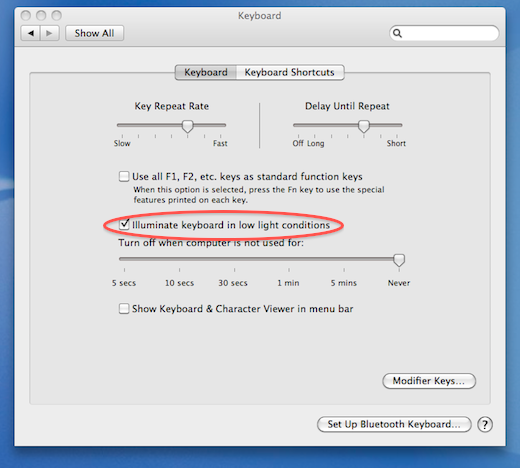Click the yellow minimize window button
Image resolution: width=520 pixels, height=468 pixels.
(41, 15)
